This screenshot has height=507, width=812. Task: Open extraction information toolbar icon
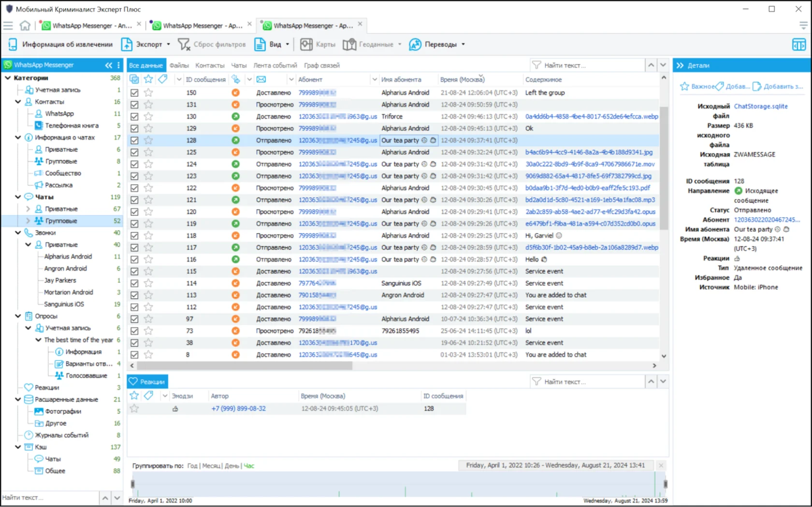13,45
